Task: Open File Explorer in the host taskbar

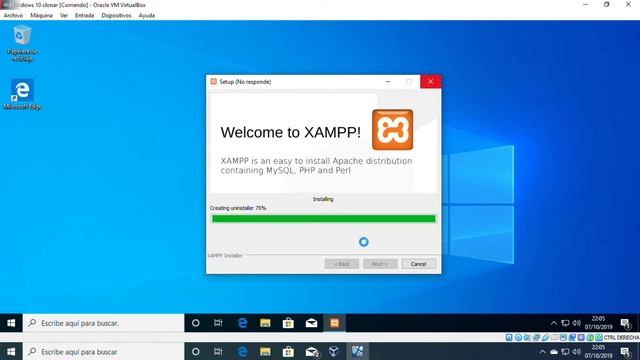Action: tap(265, 351)
